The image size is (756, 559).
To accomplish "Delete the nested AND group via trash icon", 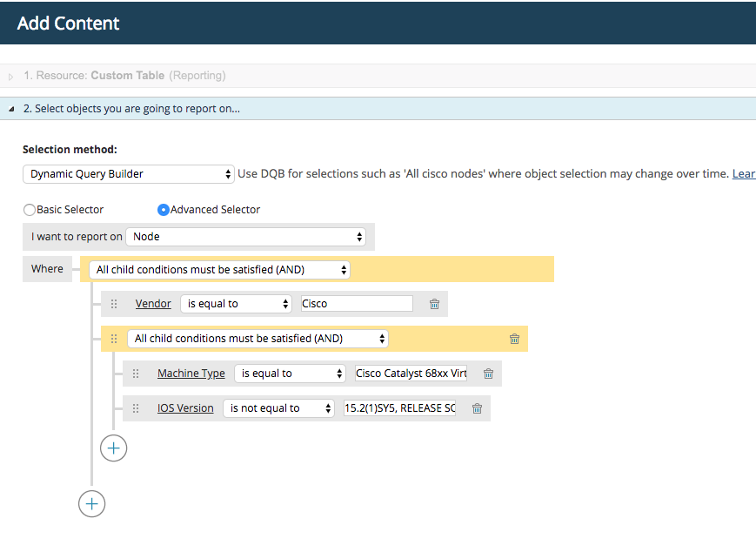I will tap(514, 339).
